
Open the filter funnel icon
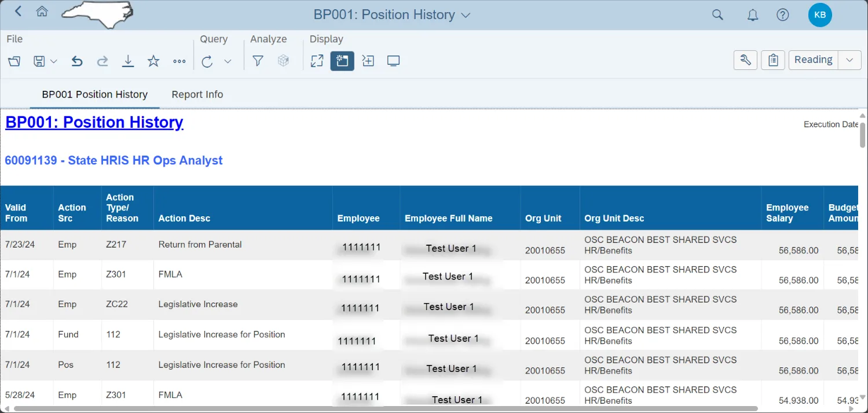258,61
